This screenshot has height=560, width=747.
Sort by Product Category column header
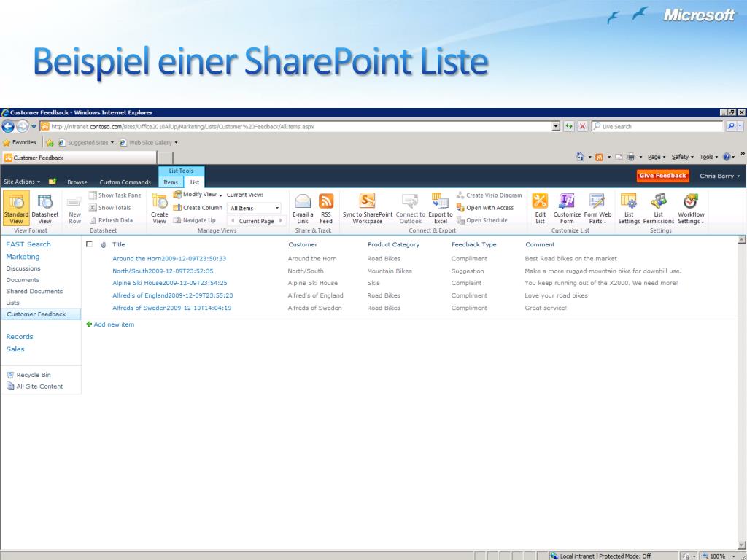pos(393,244)
